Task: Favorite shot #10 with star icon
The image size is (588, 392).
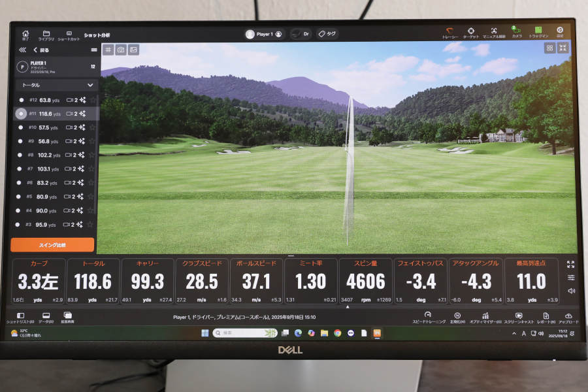Action: pos(91,128)
